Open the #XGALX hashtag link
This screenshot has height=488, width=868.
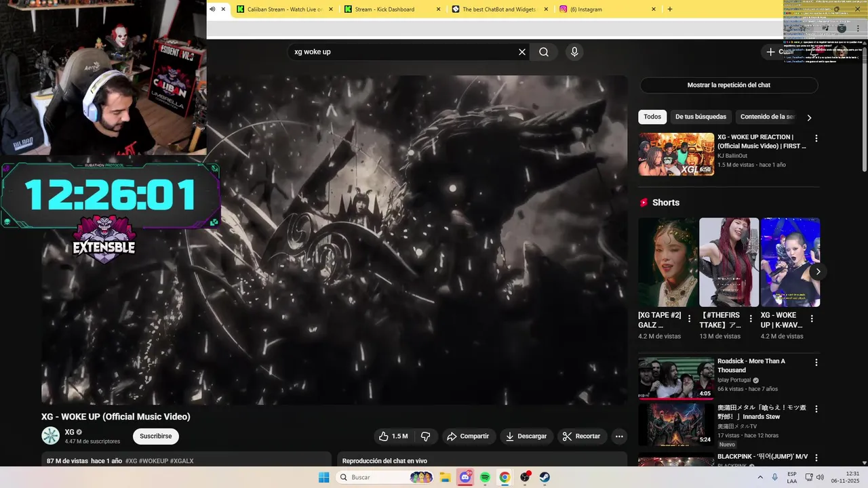(182, 461)
